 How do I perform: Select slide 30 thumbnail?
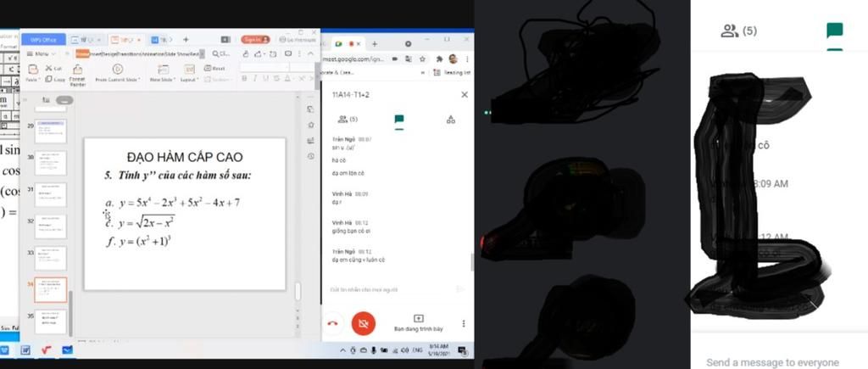coord(50,164)
